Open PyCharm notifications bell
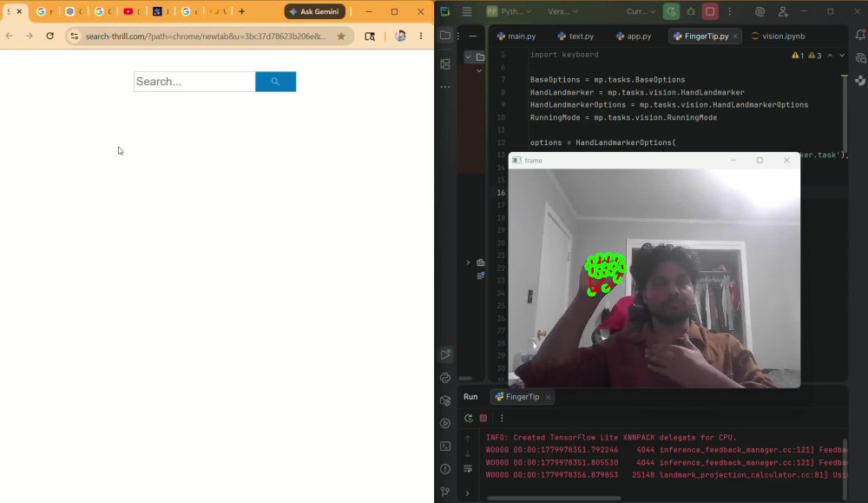 click(860, 36)
